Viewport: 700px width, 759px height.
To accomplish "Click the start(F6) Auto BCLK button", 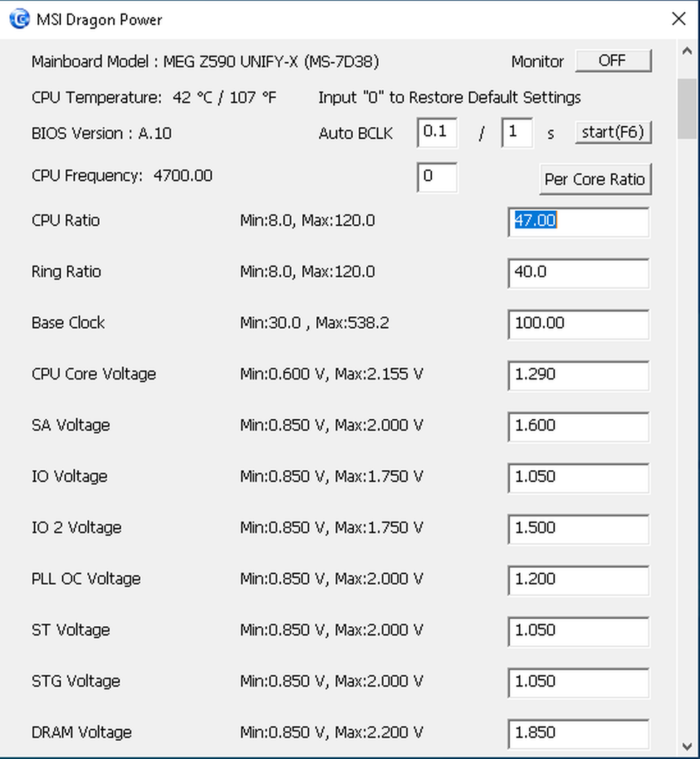I will (613, 132).
